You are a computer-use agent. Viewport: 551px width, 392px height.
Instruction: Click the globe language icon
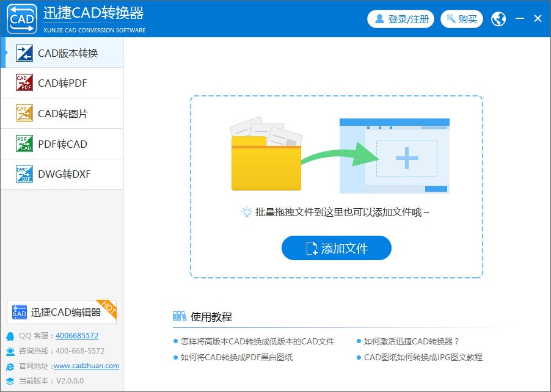click(x=498, y=19)
